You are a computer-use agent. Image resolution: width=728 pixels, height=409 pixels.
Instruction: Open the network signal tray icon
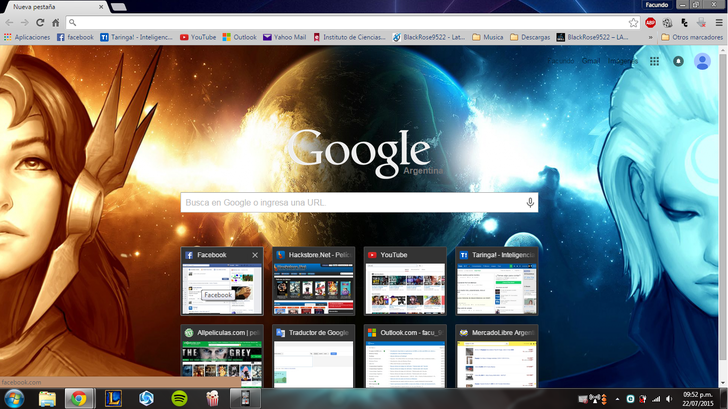tap(656, 399)
